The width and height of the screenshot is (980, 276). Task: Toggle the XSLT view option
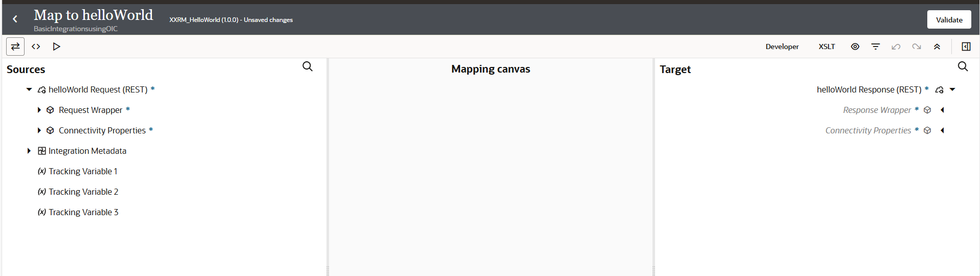(x=826, y=47)
